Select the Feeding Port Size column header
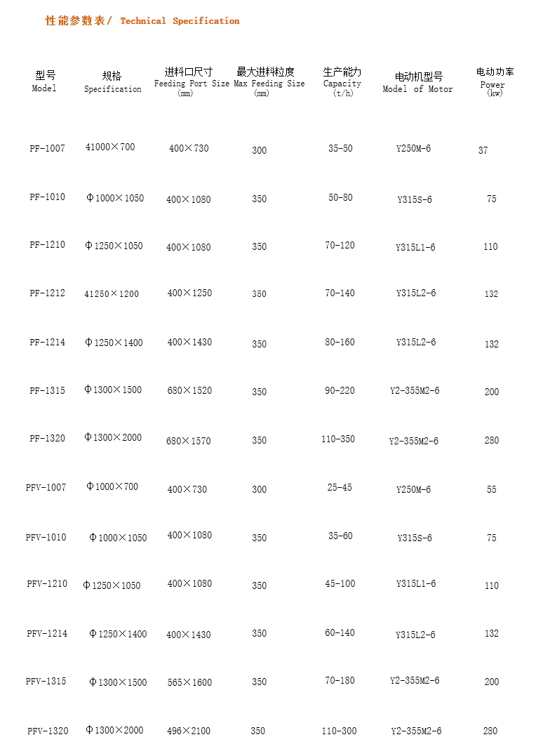The width and height of the screenshot is (543, 756). (192, 82)
